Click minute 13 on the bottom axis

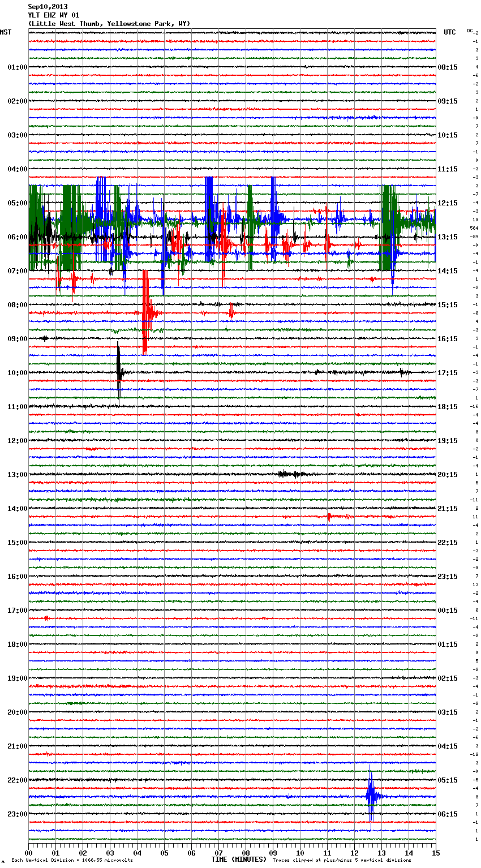(x=381, y=853)
